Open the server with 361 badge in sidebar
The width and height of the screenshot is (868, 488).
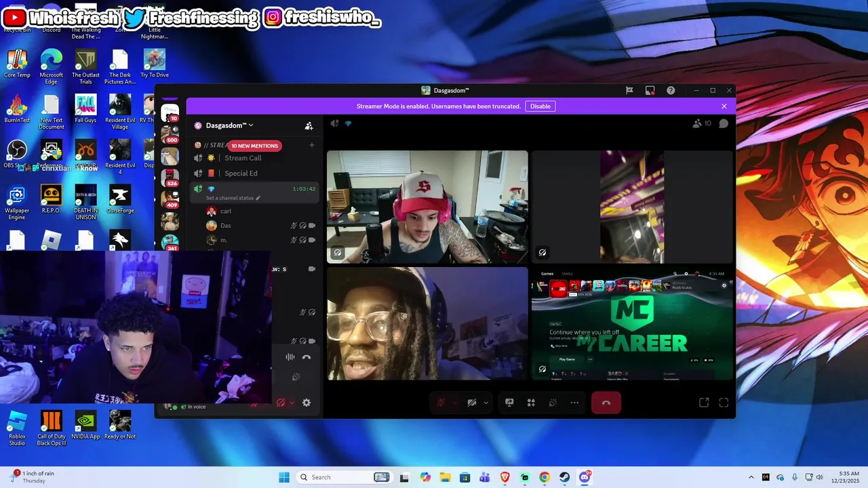(x=170, y=242)
